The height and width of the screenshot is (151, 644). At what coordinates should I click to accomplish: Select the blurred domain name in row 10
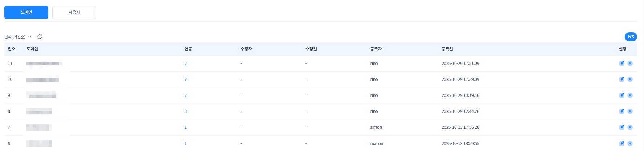(43, 79)
